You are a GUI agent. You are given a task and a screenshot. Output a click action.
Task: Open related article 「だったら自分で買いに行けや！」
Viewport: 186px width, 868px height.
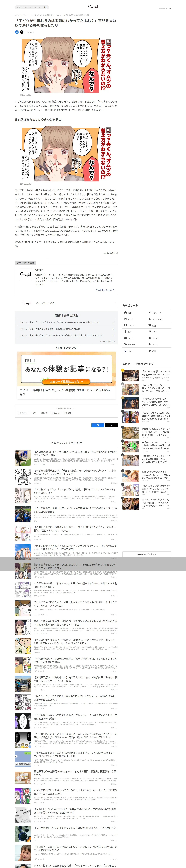pyautogui.click(x=66, y=322)
